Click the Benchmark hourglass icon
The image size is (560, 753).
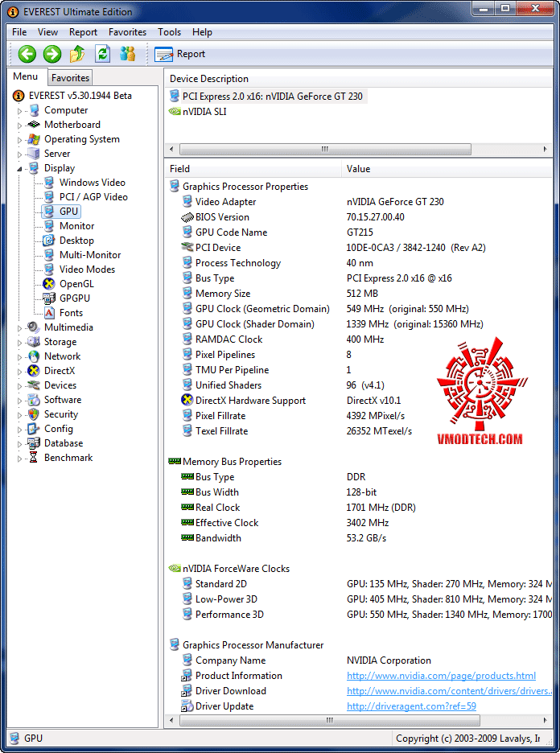tap(34, 457)
